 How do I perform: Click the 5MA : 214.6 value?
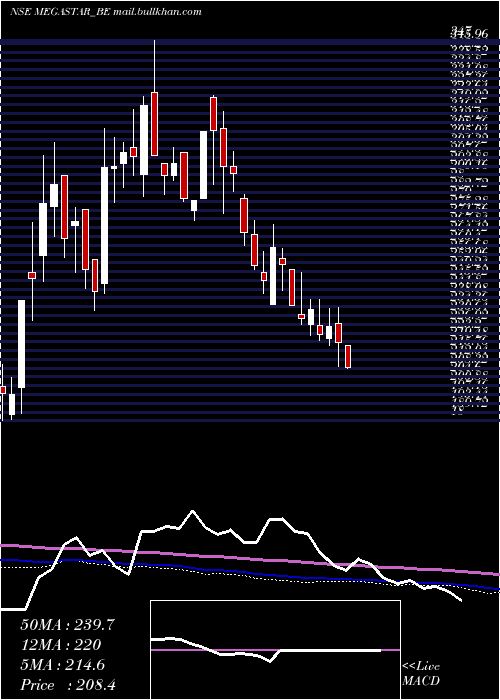coord(62,665)
